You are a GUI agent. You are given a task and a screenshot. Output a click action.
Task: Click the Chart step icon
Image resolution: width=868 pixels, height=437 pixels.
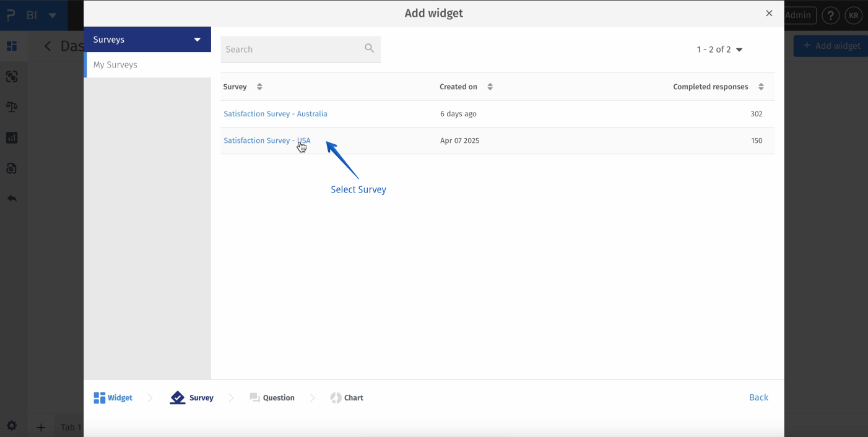[x=336, y=397]
